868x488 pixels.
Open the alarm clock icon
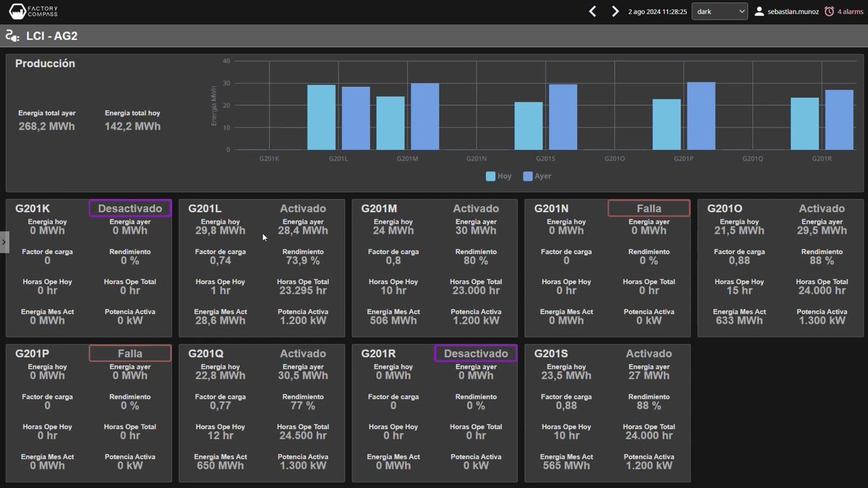coord(829,12)
